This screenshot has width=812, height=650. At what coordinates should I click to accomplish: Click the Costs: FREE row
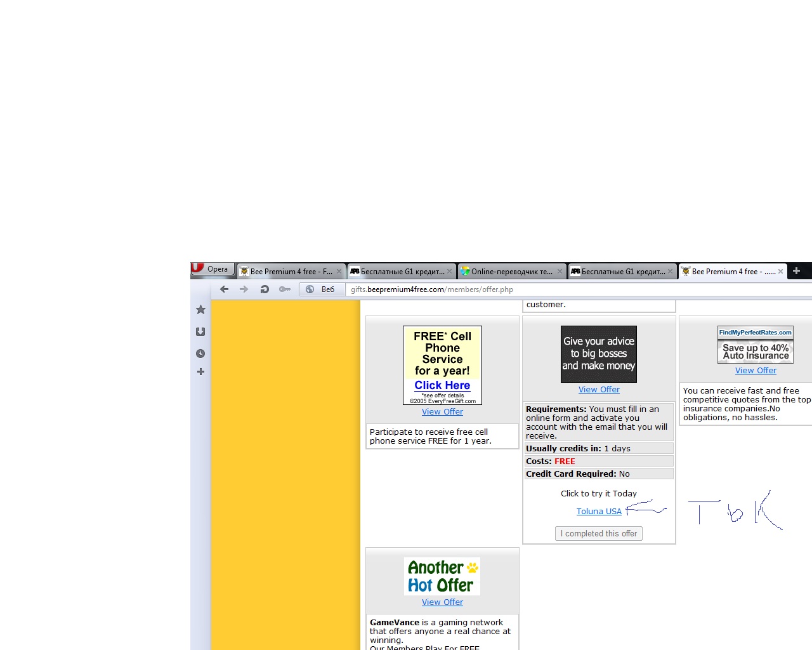pos(599,461)
